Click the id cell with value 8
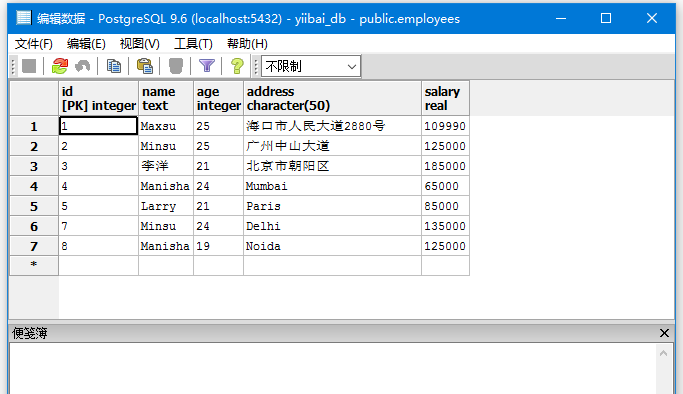The width and height of the screenshot is (683, 394). pos(98,246)
